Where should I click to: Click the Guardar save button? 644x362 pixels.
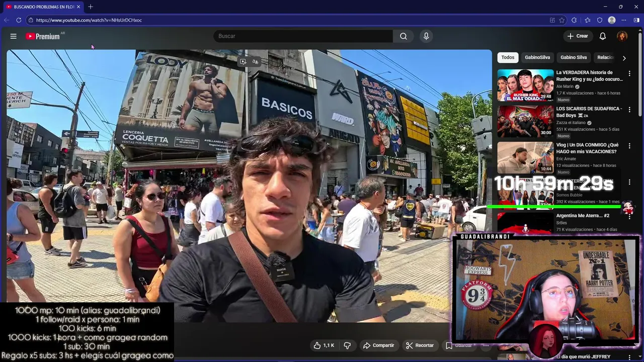(x=459, y=345)
